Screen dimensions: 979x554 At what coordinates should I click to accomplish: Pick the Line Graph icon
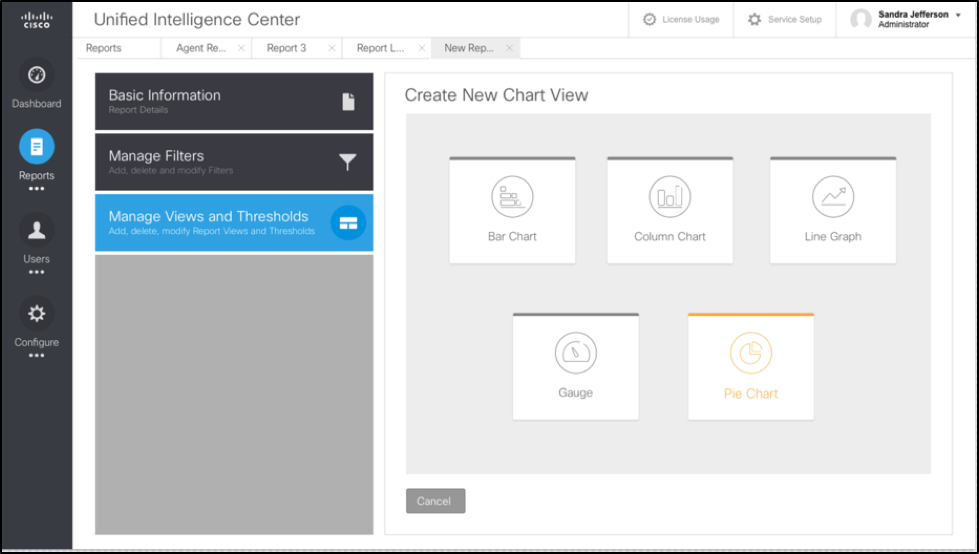click(x=833, y=197)
